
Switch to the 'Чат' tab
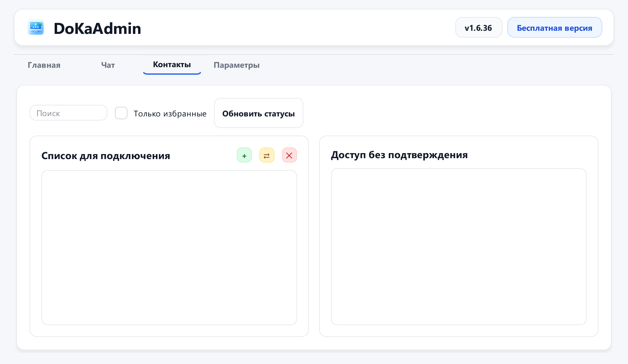108,65
